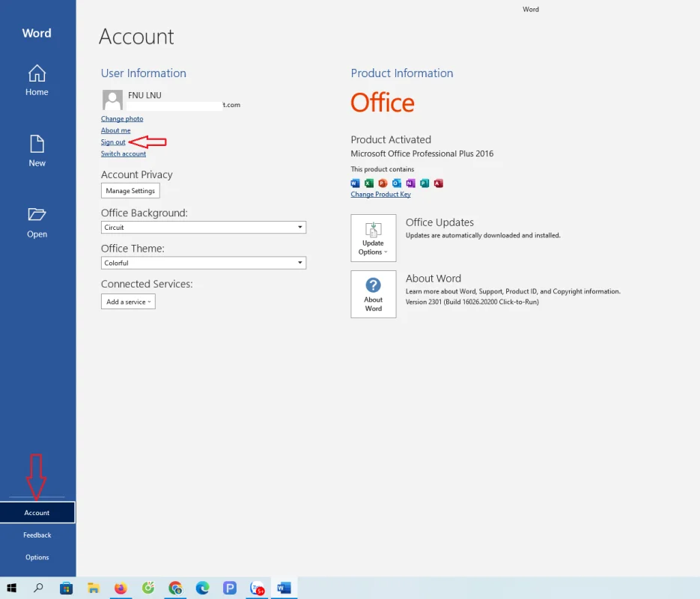Click the Change Product Key link
The height and width of the screenshot is (599, 700).
pos(380,194)
